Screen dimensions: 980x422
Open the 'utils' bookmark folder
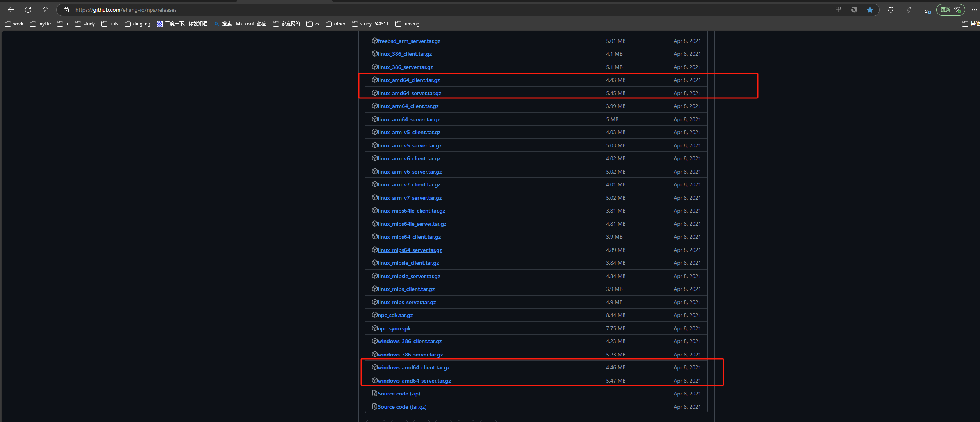[x=110, y=24]
